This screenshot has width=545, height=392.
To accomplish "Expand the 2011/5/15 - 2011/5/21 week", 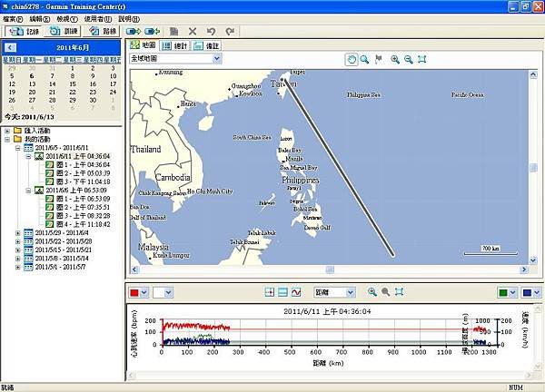I will click(x=18, y=250).
